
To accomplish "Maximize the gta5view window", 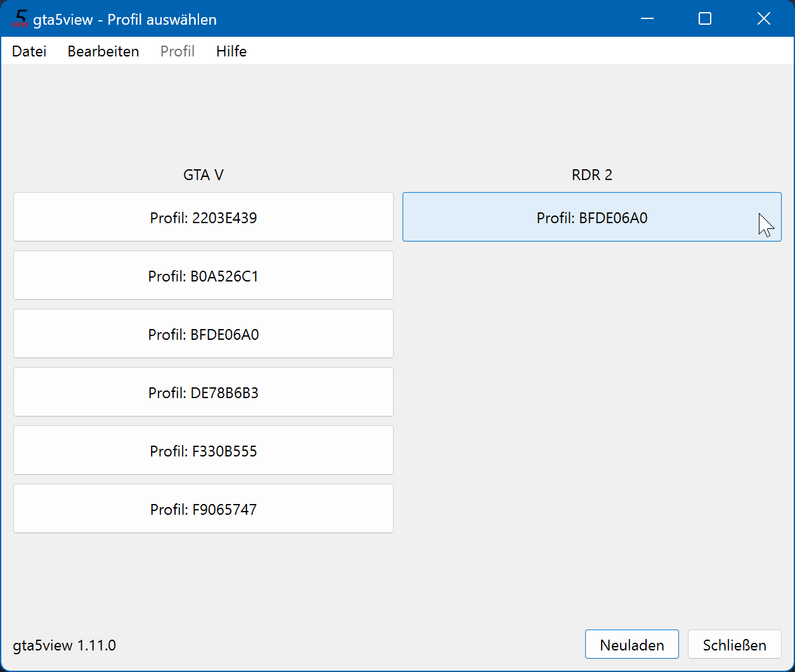I will pos(705,19).
